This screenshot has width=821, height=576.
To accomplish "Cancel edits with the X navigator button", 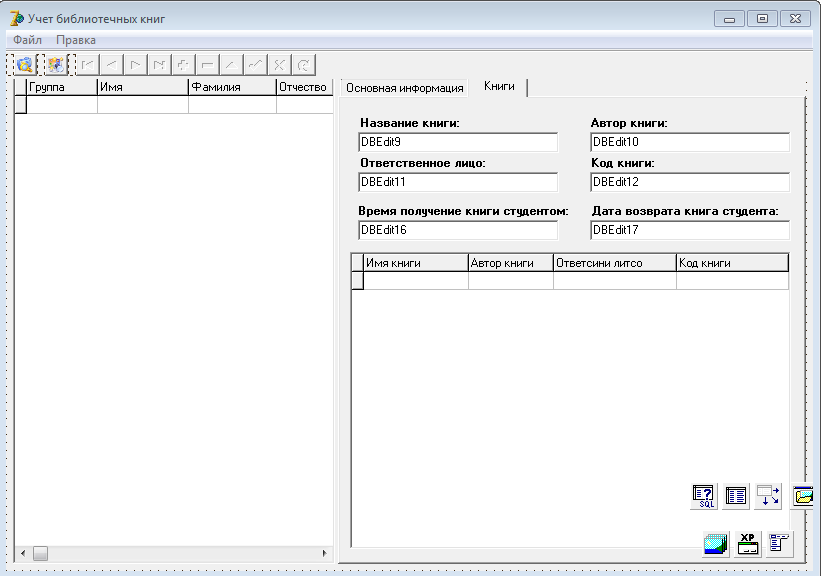I will click(x=280, y=65).
